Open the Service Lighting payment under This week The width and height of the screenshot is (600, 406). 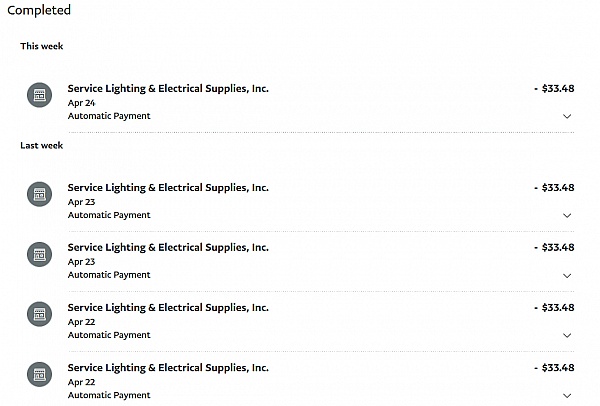pos(168,88)
